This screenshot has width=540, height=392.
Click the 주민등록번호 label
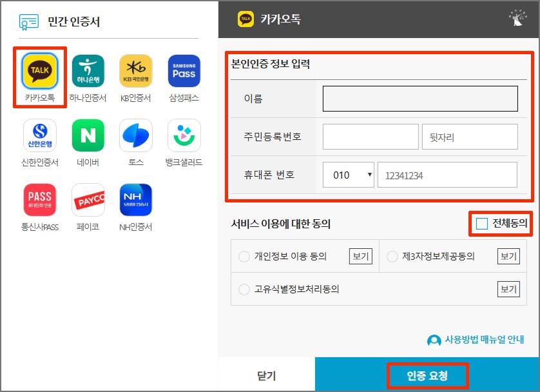tap(273, 137)
